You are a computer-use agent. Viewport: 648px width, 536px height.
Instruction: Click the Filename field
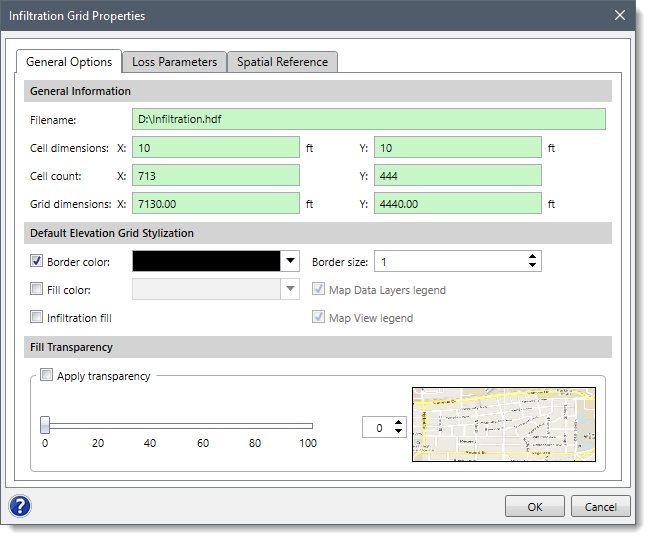[x=369, y=119]
